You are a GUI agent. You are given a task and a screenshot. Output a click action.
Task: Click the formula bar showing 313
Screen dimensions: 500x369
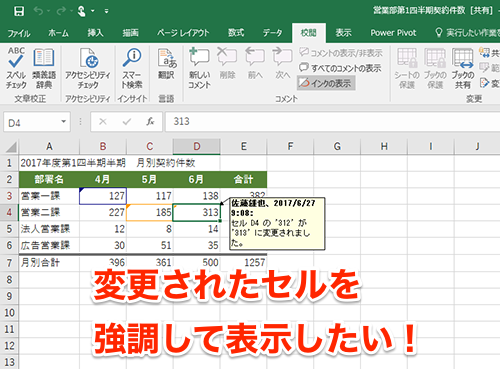click(332, 122)
